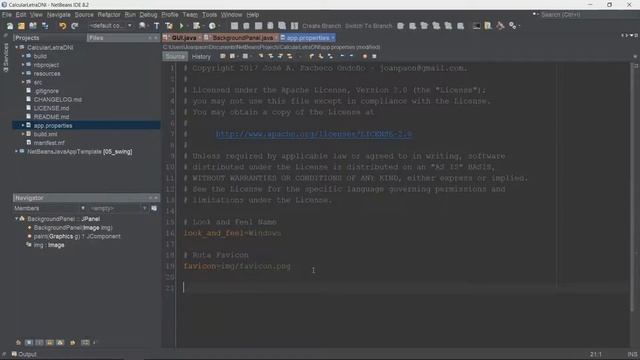640x360 pixels.
Task: Expand the resources folder node
Action: pos(23,73)
